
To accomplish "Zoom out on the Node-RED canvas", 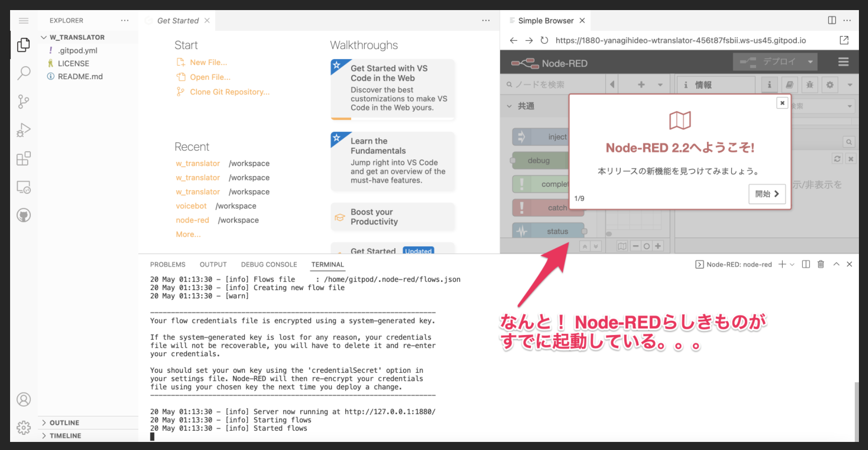I will coord(635,246).
